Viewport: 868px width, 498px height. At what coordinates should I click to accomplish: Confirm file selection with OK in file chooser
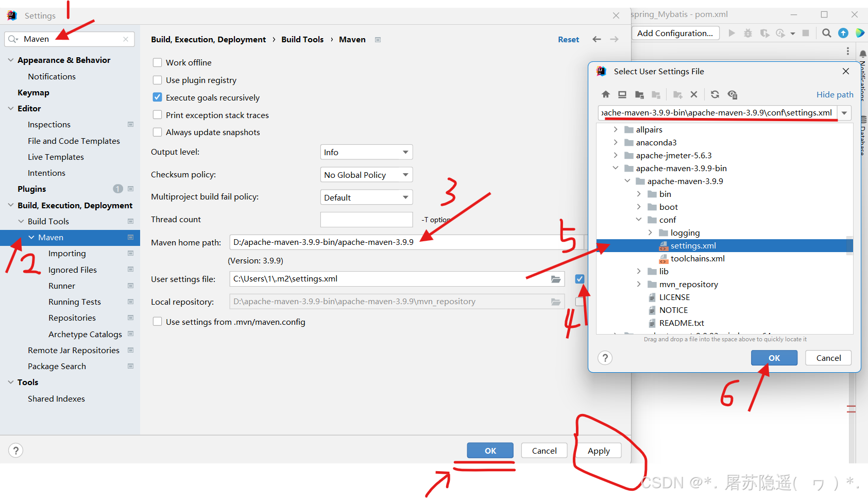click(x=774, y=358)
